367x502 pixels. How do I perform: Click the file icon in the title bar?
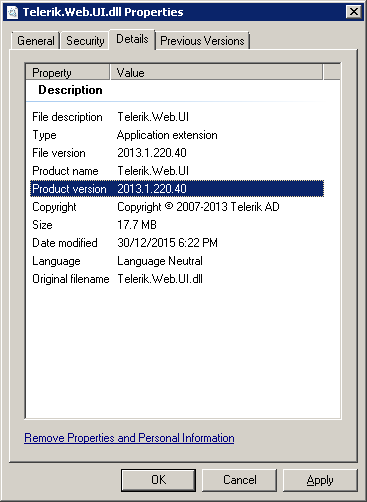12,12
